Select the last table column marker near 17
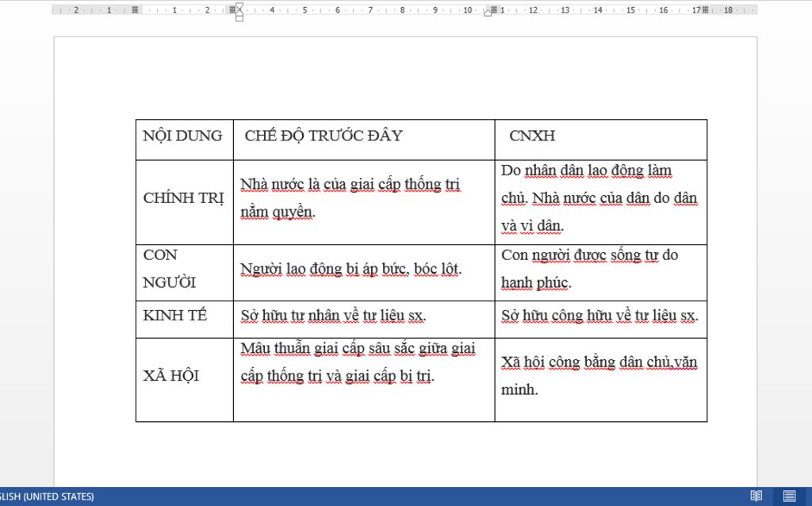 coord(705,10)
